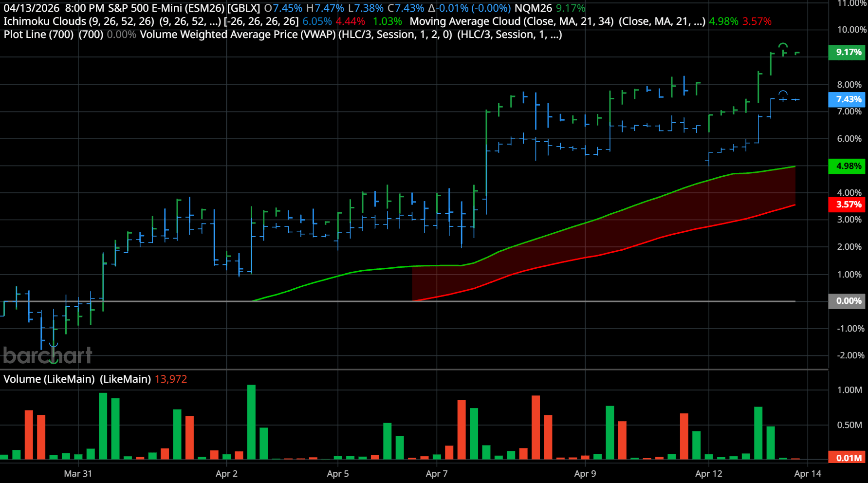Select the green 9.17% price tag
This screenshot has height=483, width=868.
[848, 52]
